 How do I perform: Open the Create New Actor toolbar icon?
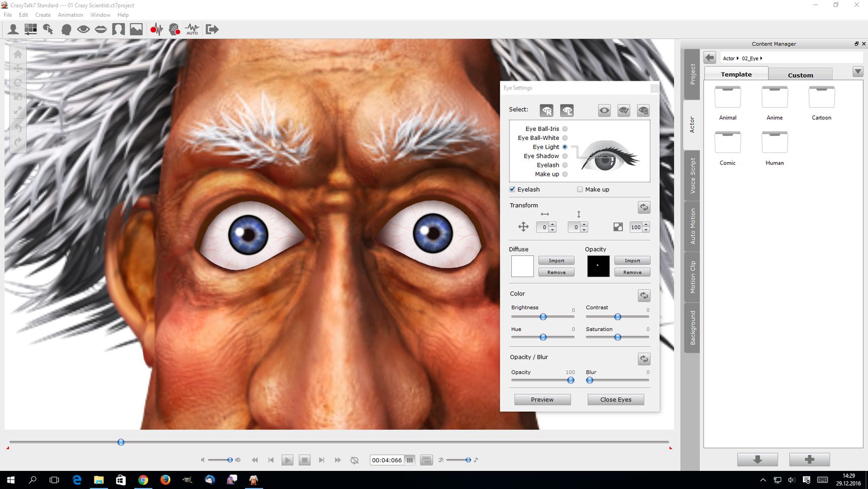click(x=13, y=29)
